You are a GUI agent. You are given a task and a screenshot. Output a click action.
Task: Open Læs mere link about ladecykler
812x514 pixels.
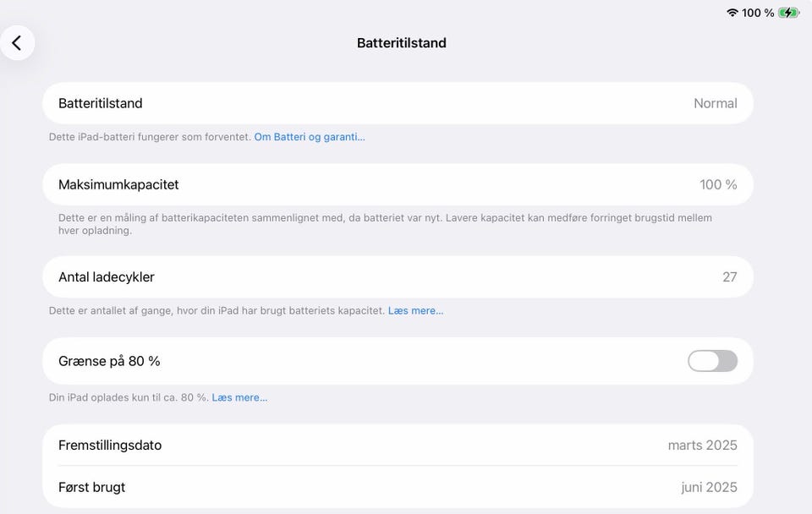pyautogui.click(x=415, y=311)
